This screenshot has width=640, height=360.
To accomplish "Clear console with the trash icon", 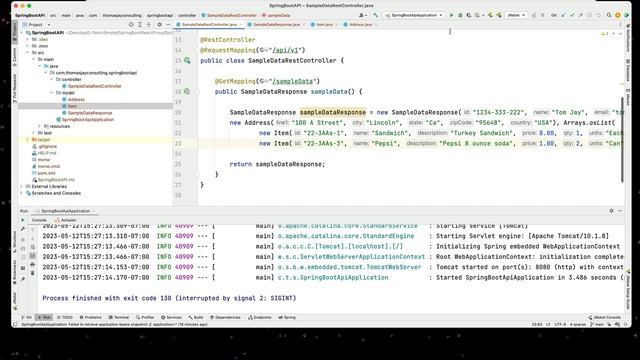I will point(33,273).
